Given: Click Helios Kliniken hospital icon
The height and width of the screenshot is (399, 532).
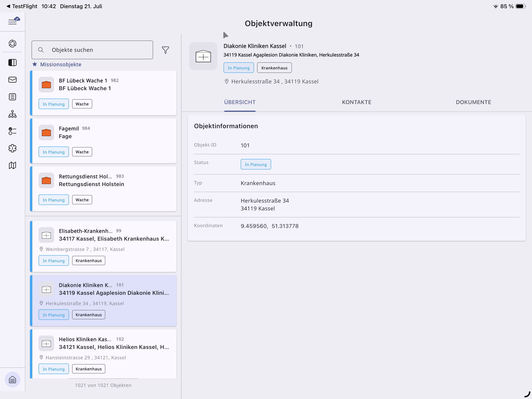Looking at the screenshot, I should pyautogui.click(x=46, y=343).
